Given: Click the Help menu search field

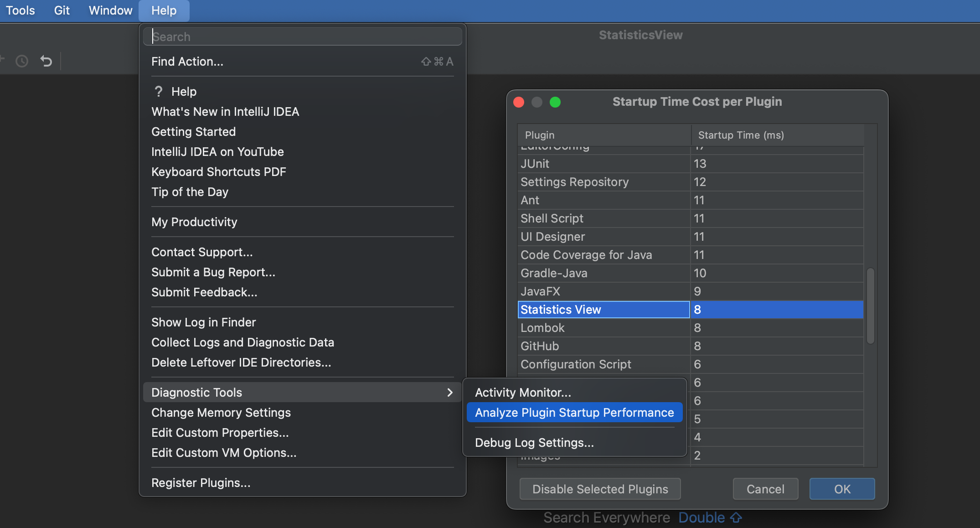Looking at the screenshot, I should tap(303, 37).
